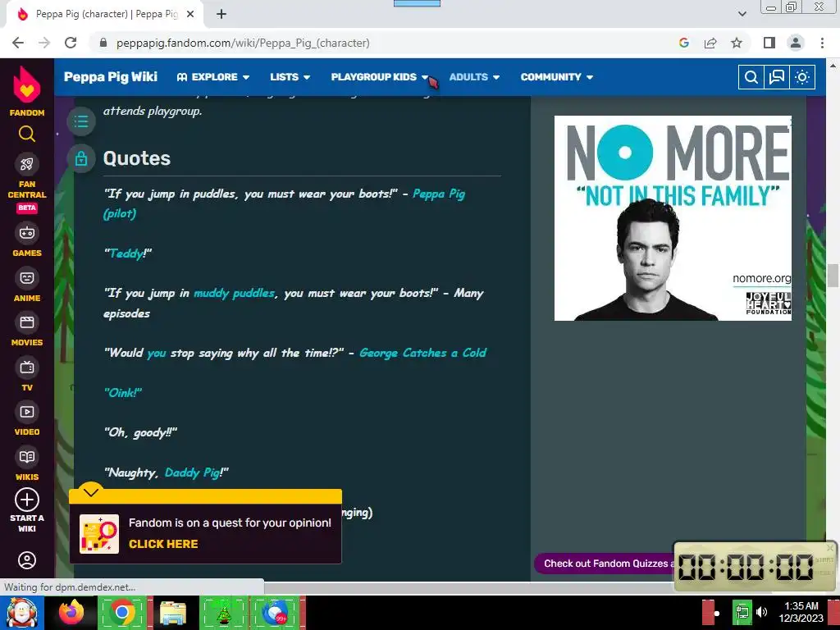Open the taskbar clock showing 1:35 AM
Viewport: 840px width, 630px height.
click(801, 612)
